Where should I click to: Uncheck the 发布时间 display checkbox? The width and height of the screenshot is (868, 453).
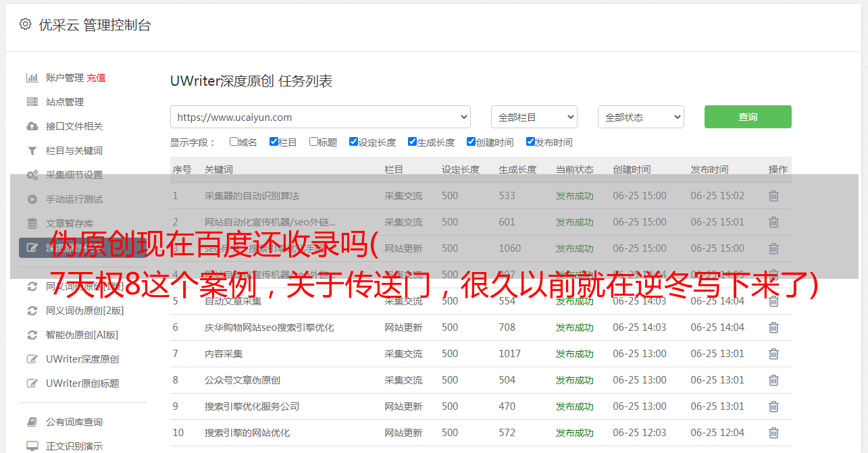[530, 142]
